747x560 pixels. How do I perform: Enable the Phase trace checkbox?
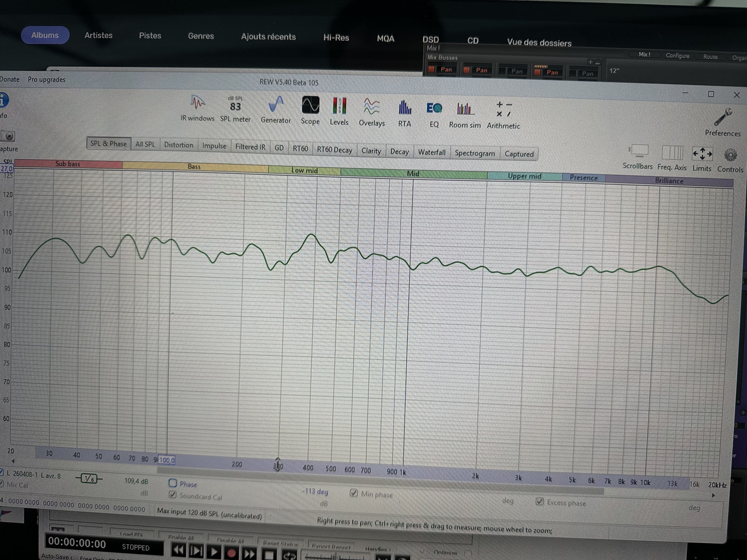point(173,483)
